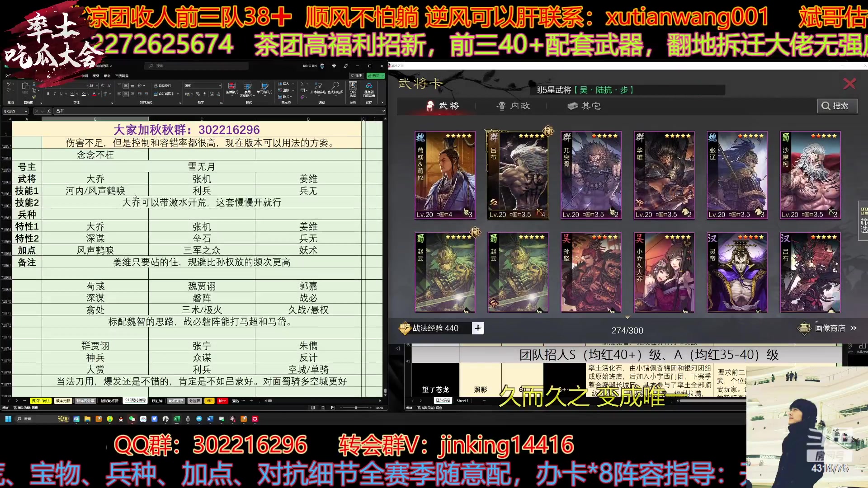Viewport: 868px width, 488px height.
Task: Select the 小乔&大乔 general card
Action: click(x=664, y=272)
